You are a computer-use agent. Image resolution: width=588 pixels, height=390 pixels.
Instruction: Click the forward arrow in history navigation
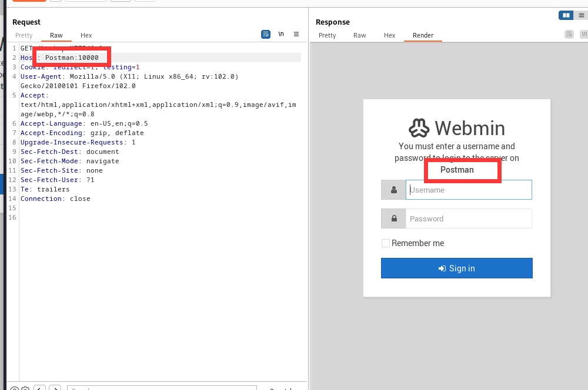pos(55,388)
